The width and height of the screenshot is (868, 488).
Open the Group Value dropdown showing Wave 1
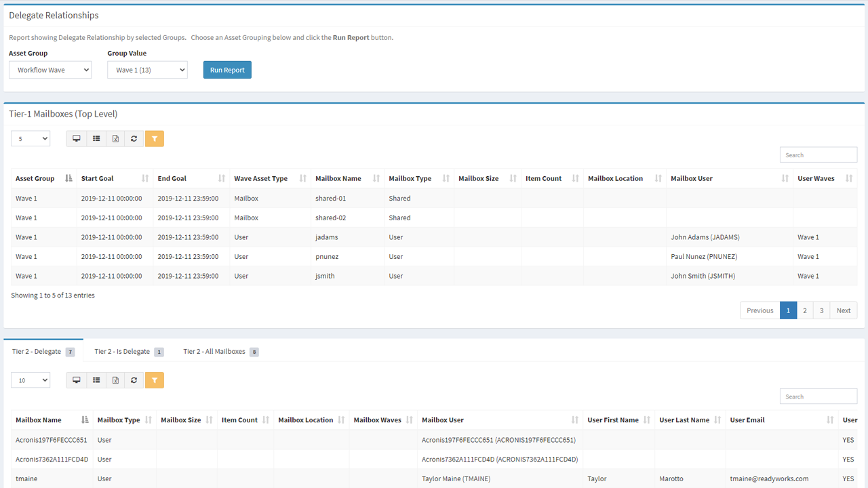pos(147,70)
